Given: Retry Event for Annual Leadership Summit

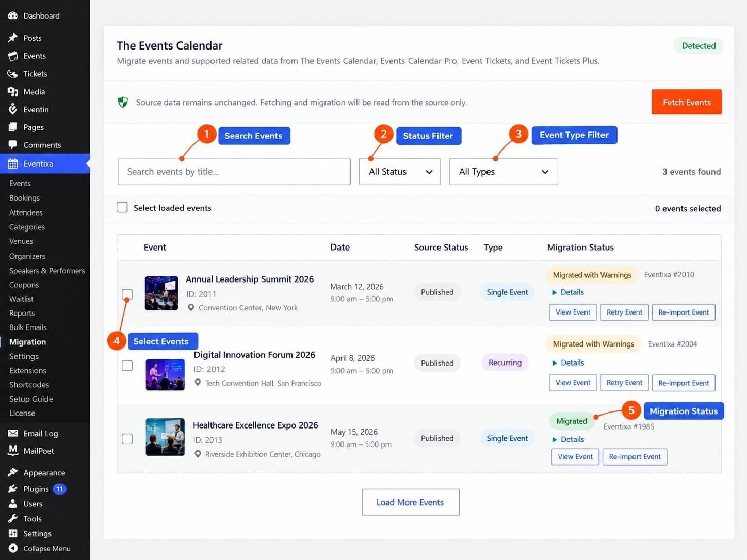Looking at the screenshot, I should pyautogui.click(x=624, y=312).
